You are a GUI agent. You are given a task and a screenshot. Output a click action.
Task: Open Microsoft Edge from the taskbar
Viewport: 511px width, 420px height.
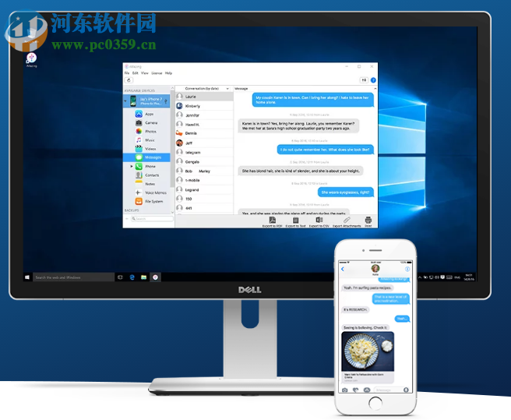pos(132,277)
